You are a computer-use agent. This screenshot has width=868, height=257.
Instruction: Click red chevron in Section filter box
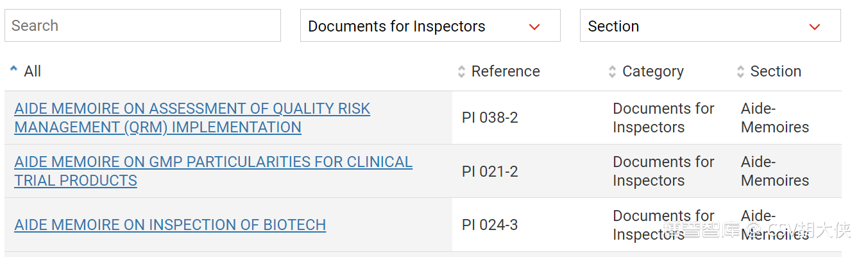point(815,27)
